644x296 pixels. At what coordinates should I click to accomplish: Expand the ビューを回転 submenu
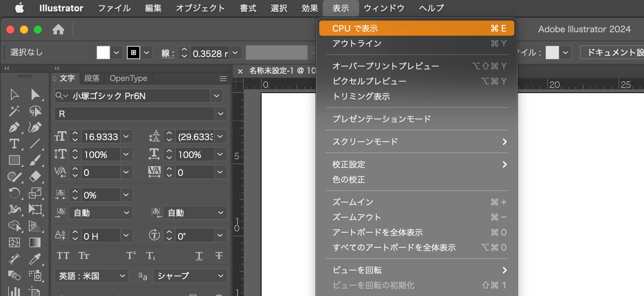tap(416, 270)
